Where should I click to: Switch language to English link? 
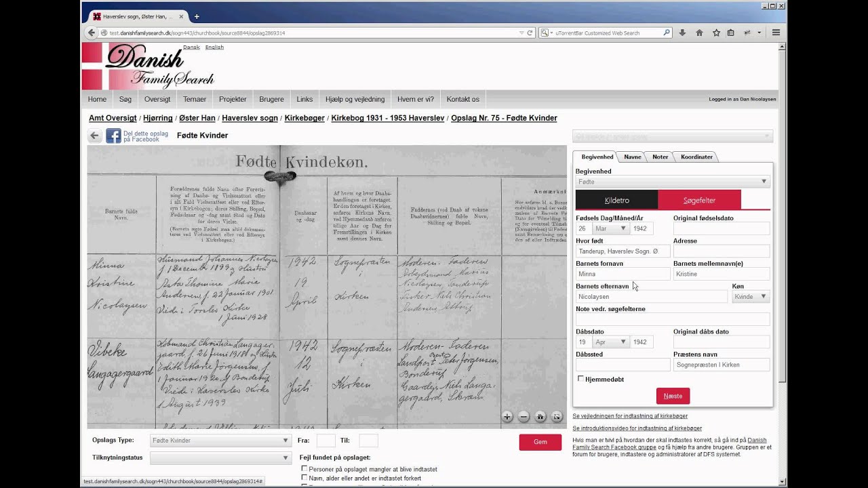click(214, 47)
